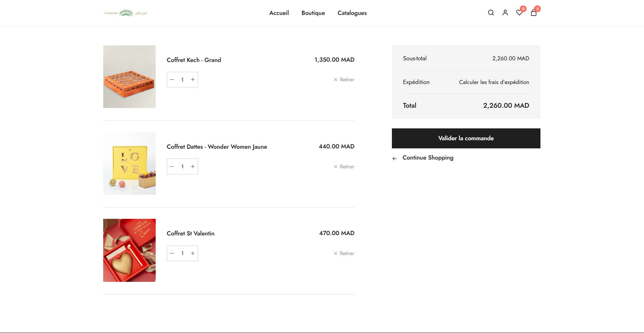Click the Continue Shopping link
644x333 pixels.
tap(428, 158)
